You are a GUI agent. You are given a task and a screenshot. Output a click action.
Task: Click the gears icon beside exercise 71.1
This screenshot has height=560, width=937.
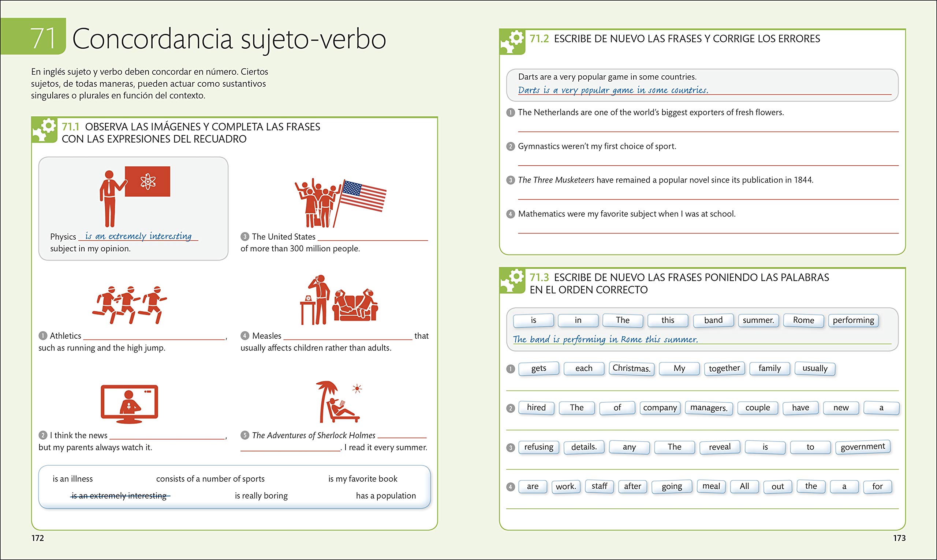point(45,130)
